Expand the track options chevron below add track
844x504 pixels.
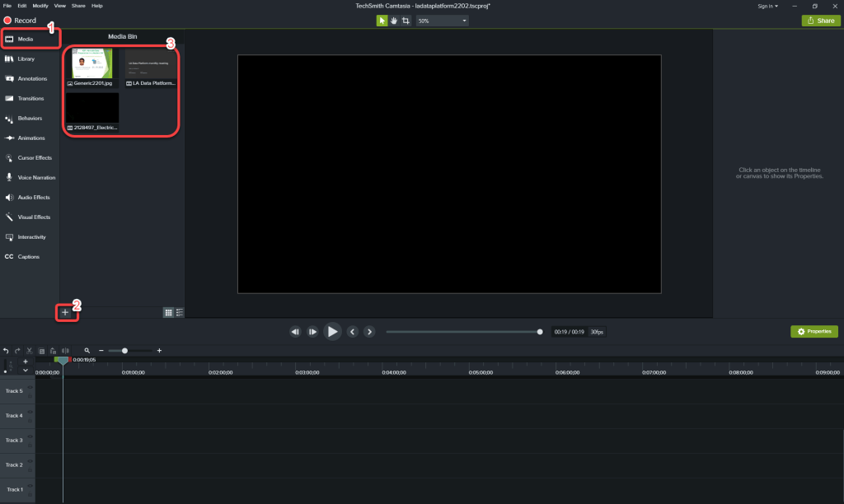[x=26, y=371]
